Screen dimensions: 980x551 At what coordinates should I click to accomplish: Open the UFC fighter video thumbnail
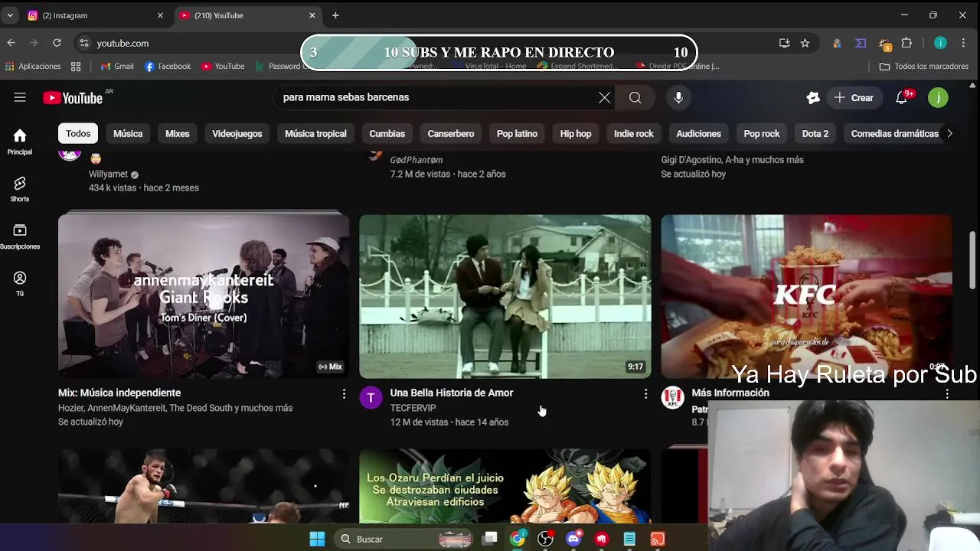(x=204, y=486)
